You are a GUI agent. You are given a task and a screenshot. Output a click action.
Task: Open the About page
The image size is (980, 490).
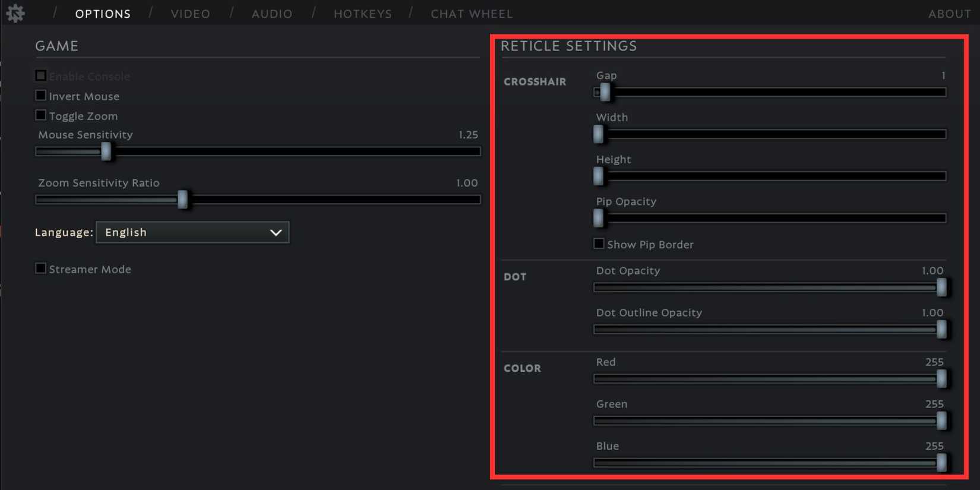950,14
